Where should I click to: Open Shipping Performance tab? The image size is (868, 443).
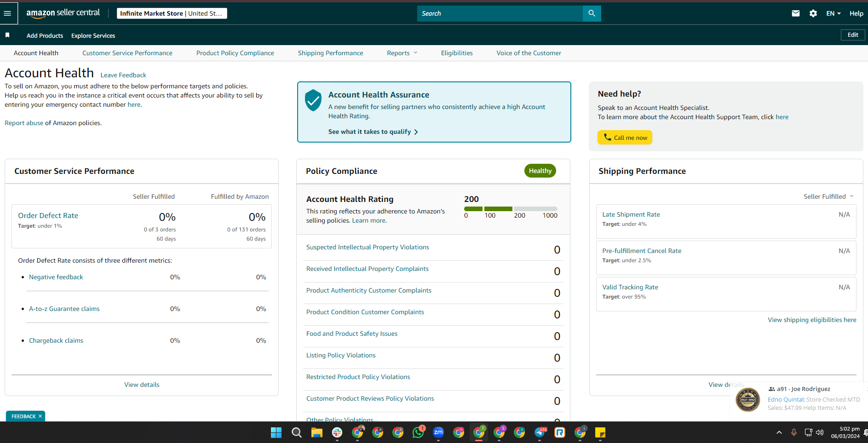point(330,53)
